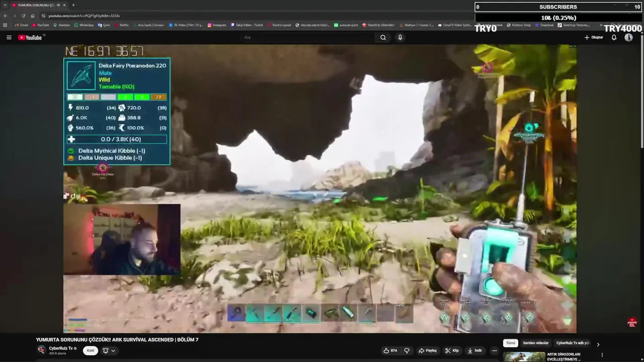Expand the subscription options dropdown chevron
Image resolution: width=644 pixels, height=362 pixels.
pos(113,350)
